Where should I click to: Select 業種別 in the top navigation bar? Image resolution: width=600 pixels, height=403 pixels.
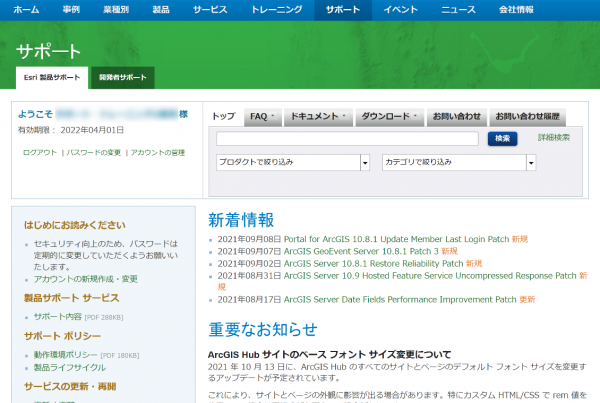point(116,10)
